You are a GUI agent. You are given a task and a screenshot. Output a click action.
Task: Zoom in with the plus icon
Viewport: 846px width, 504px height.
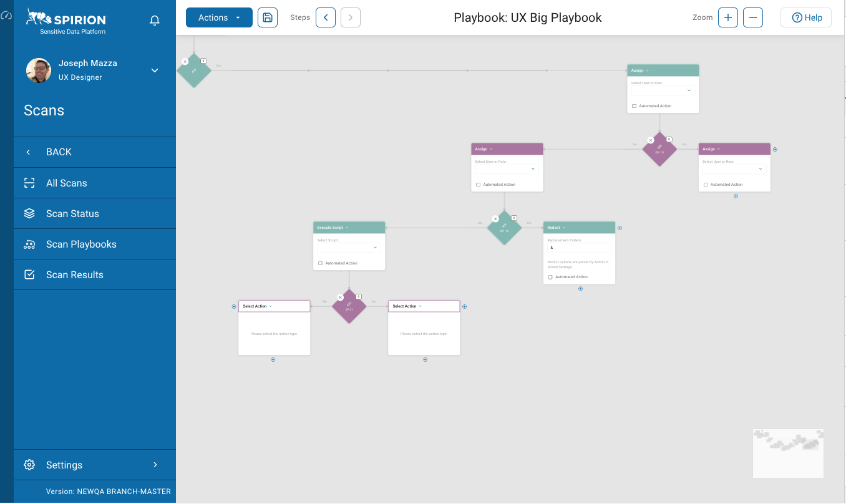[727, 17]
